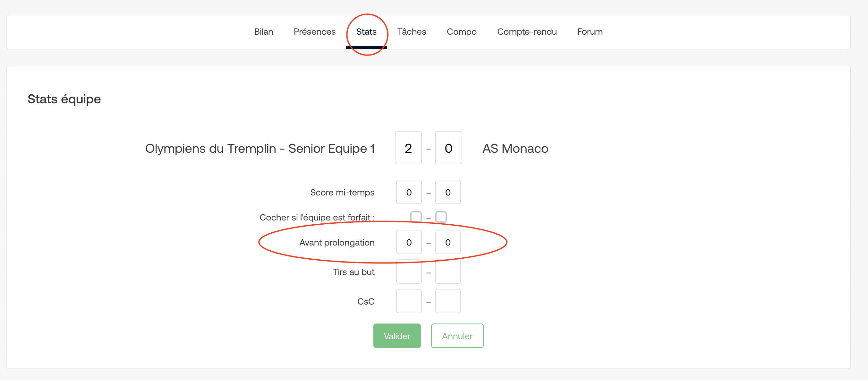Click Valider to save the stats
The height and width of the screenshot is (380, 868).
pos(397,336)
